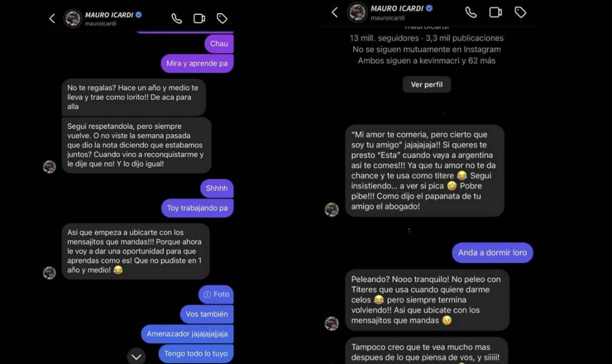Open the Ver perfil button
This screenshot has height=364, width=612.
click(427, 84)
